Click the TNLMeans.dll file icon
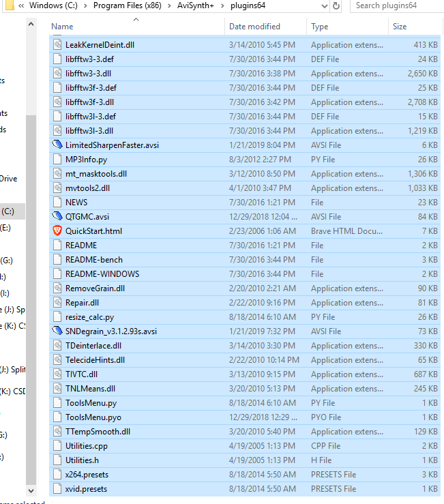 tap(57, 389)
